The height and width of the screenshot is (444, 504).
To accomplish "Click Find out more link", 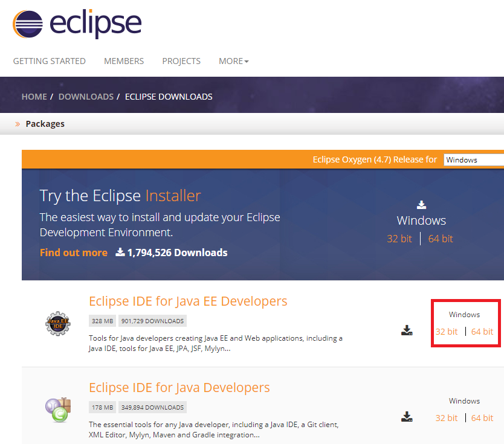I will pos(74,253).
